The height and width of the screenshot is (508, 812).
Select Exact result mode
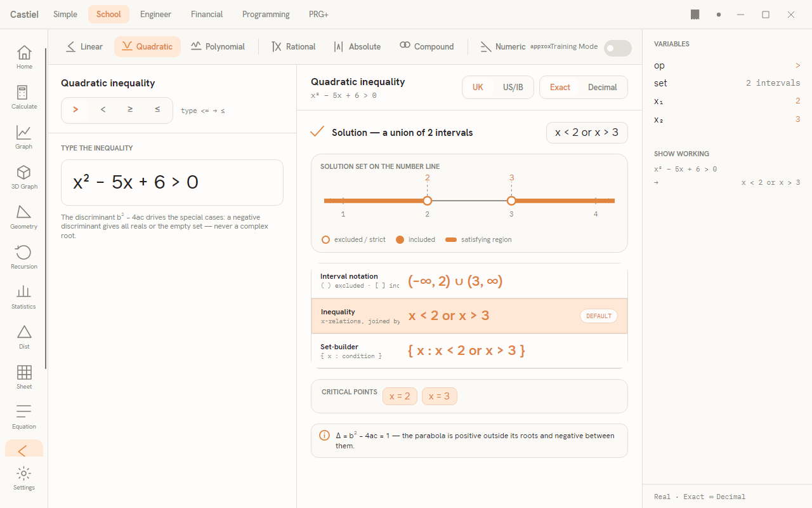pyautogui.click(x=560, y=88)
